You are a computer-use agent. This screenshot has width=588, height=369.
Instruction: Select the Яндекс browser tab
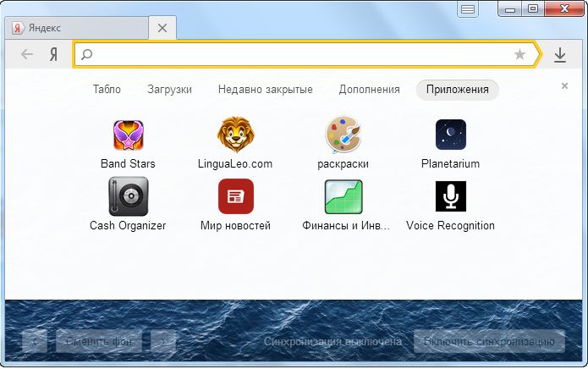[x=77, y=28]
